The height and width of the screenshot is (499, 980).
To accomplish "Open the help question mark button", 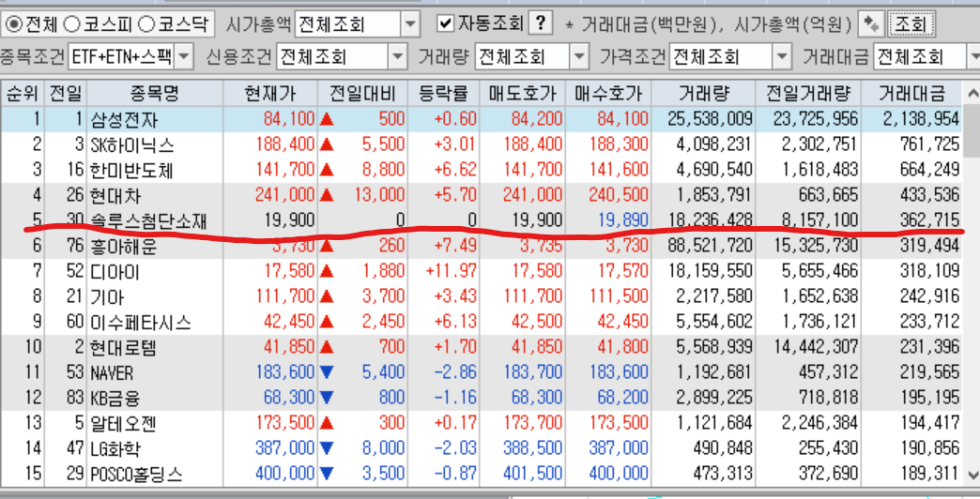I will (x=541, y=23).
